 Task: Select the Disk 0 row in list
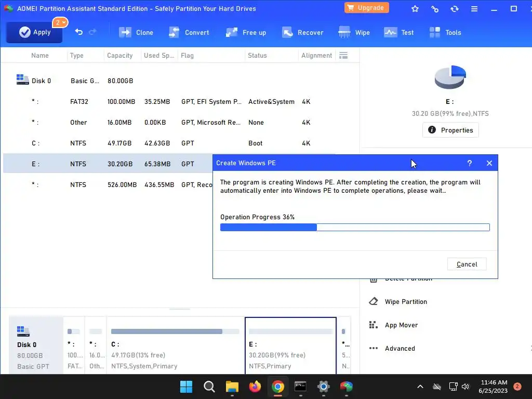click(x=170, y=81)
